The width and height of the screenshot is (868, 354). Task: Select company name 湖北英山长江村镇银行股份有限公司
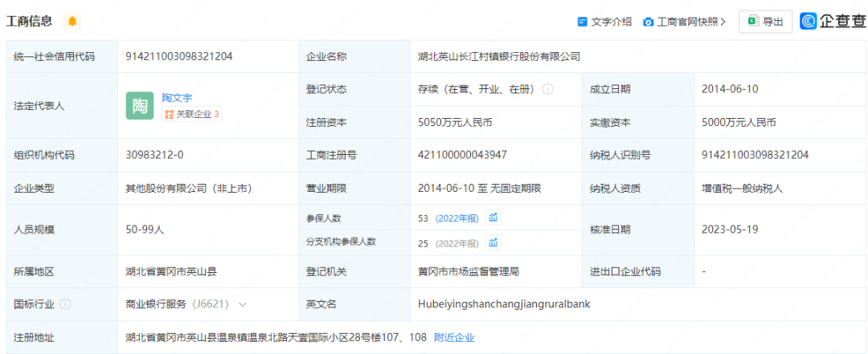point(499,56)
